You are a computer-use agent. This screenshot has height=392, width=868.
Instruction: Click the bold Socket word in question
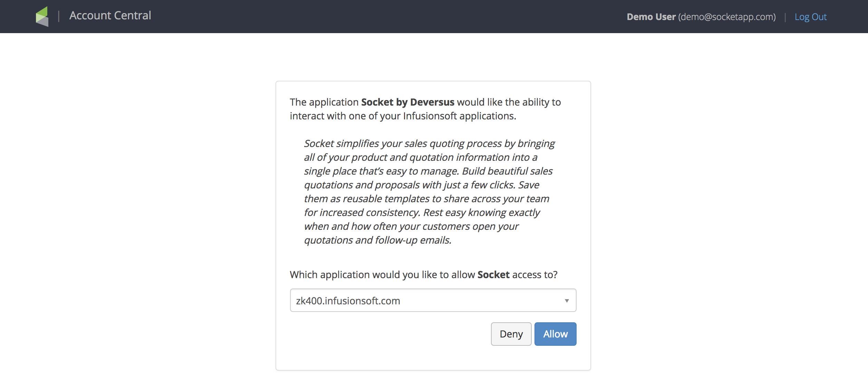[x=493, y=275]
